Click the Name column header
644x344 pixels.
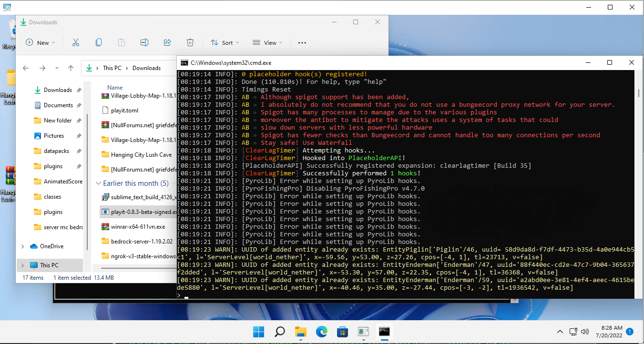[x=115, y=88]
